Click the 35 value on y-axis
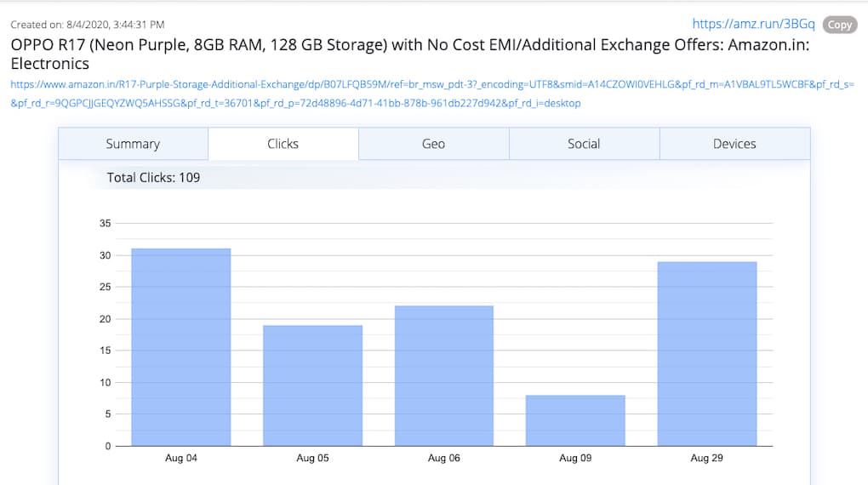Image resolution: width=868 pixels, height=485 pixels. coord(106,224)
